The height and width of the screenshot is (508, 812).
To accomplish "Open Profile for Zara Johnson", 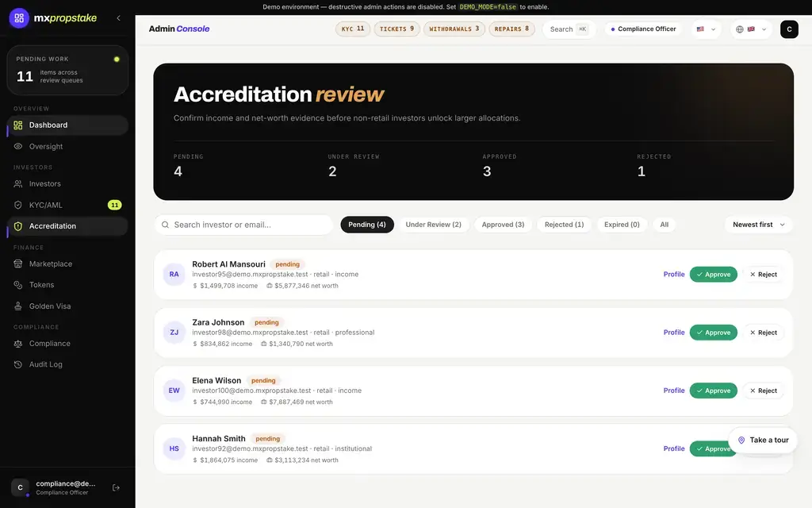I will point(674,333).
